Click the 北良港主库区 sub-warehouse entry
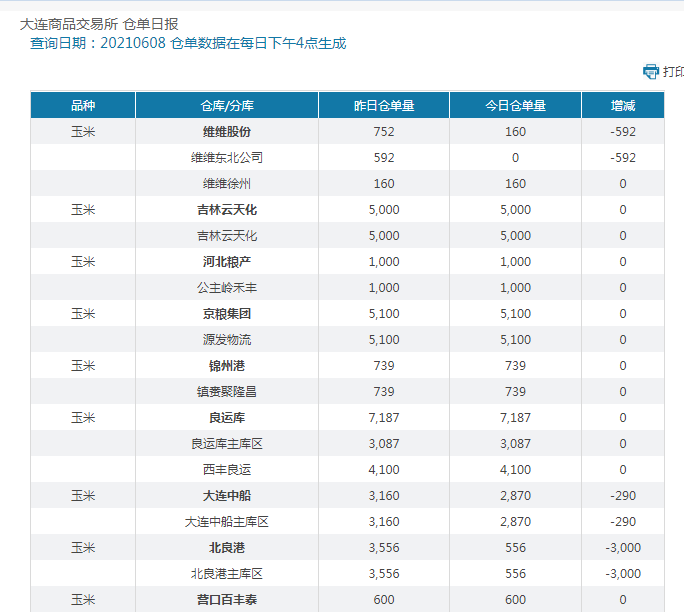 227,573
